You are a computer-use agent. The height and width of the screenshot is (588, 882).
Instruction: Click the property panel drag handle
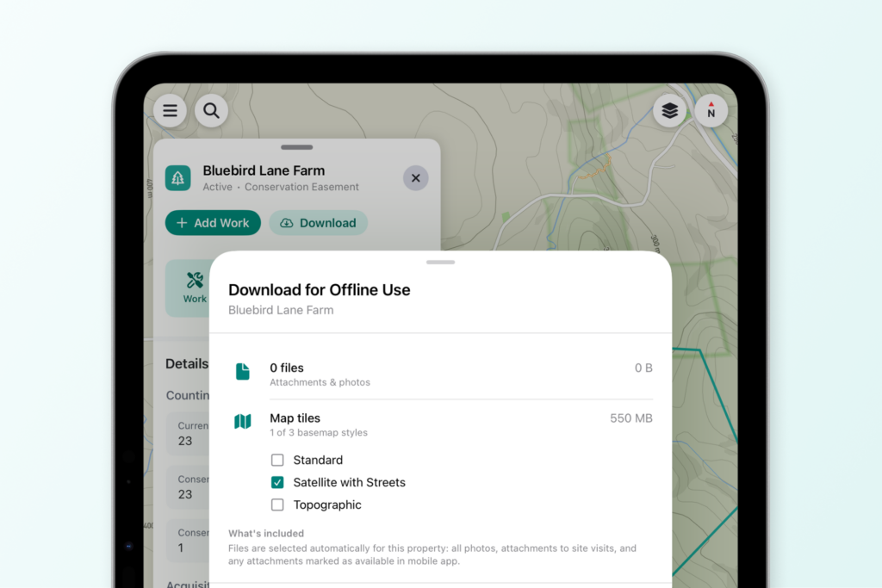pos(297,147)
